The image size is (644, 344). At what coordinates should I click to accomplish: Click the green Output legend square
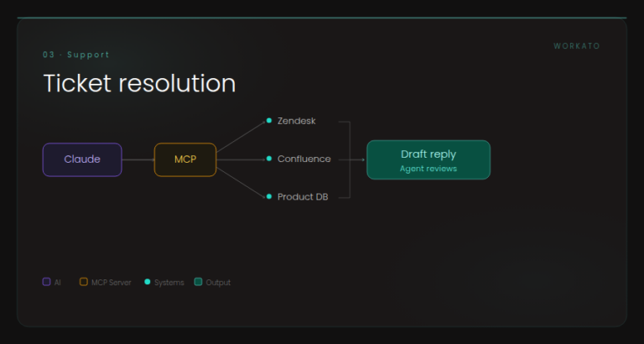(x=199, y=282)
